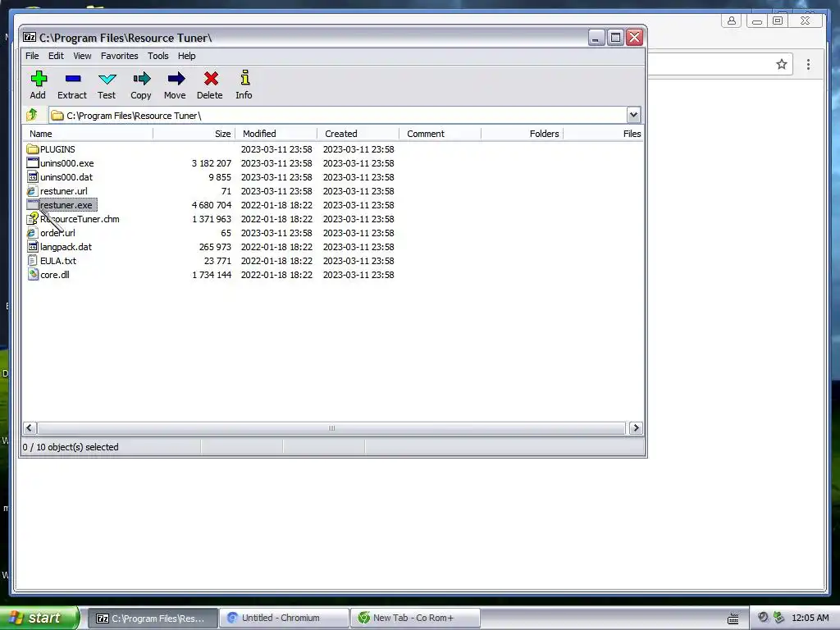
Task: Click the Move arrow icon
Action: [x=176, y=79]
